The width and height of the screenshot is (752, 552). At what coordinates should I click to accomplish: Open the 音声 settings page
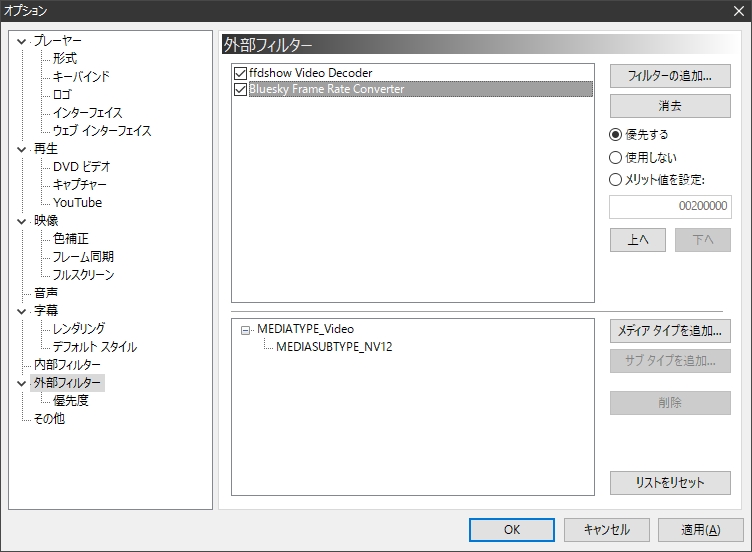46,293
